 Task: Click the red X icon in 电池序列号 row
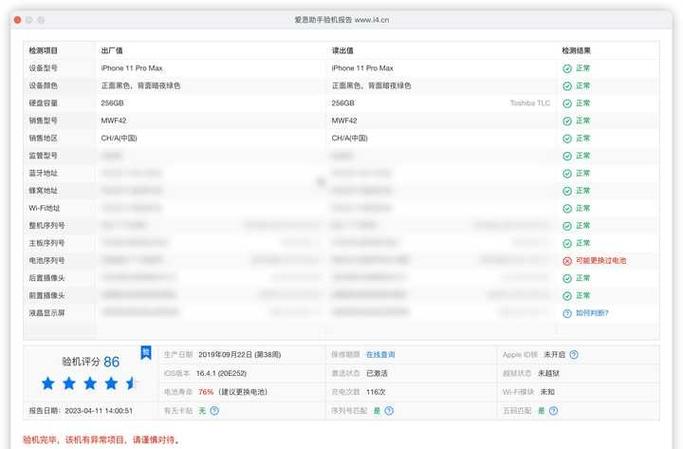(567, 261)
